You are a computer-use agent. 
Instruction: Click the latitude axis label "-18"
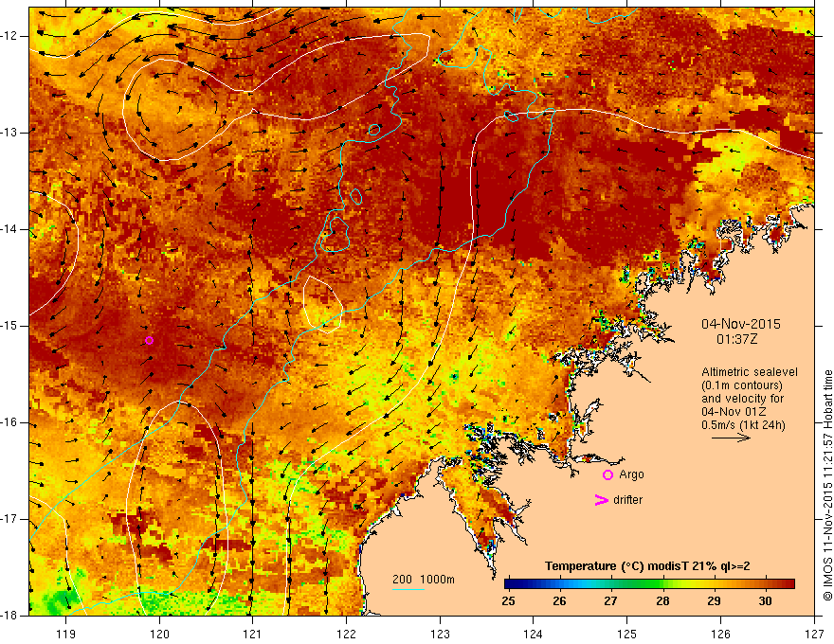(9, 616)
